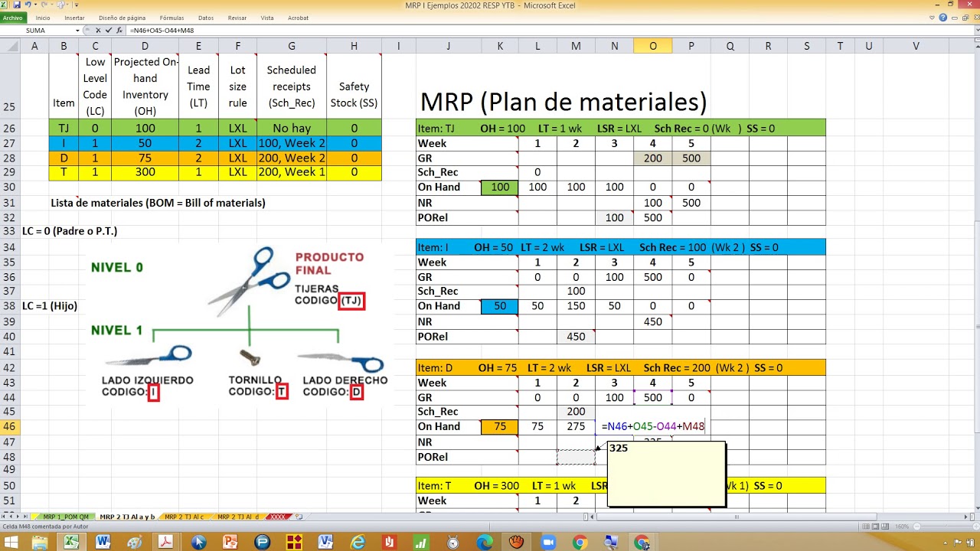Image resolution: width=980 pixels, height=551 pixels.
Task: Click the Select All corner button
Action: pyautogui.click(x=10, y=46)
